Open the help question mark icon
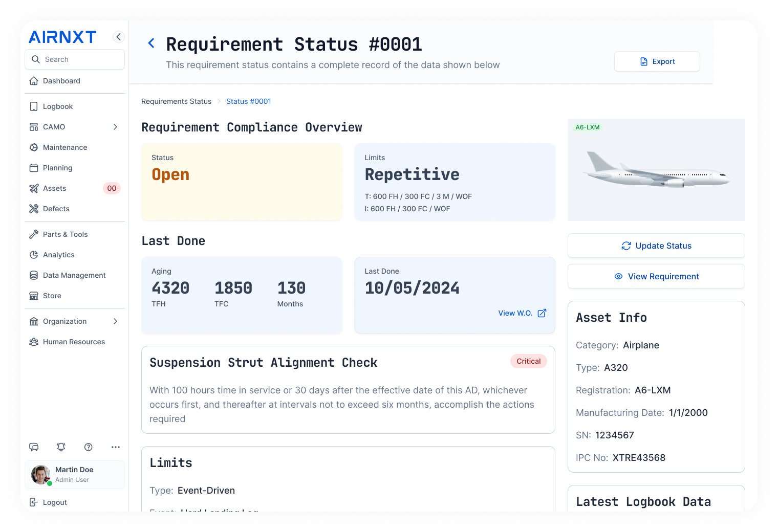 [88, 447]
